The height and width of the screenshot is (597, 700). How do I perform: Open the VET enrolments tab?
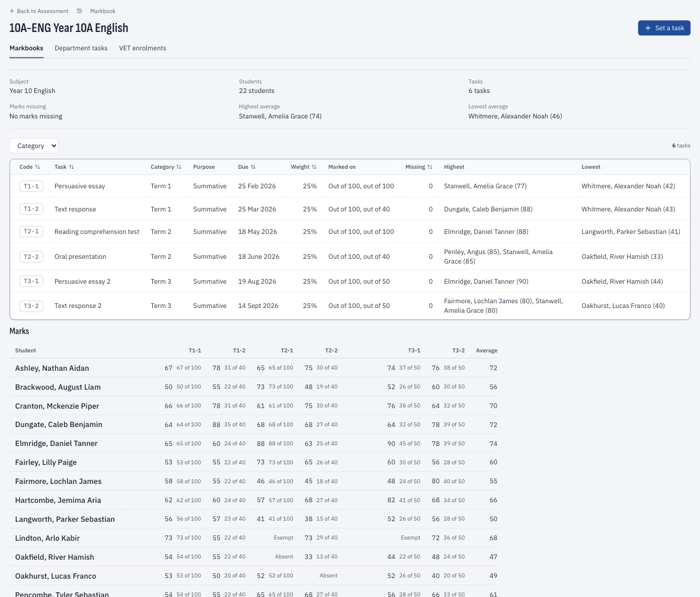[142, 48]
